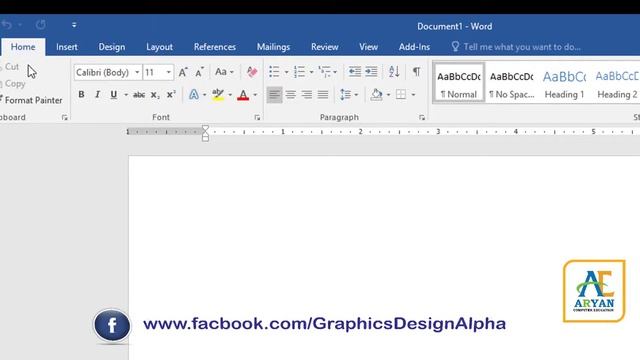Click the Increase Indent icon

[371, 72]
